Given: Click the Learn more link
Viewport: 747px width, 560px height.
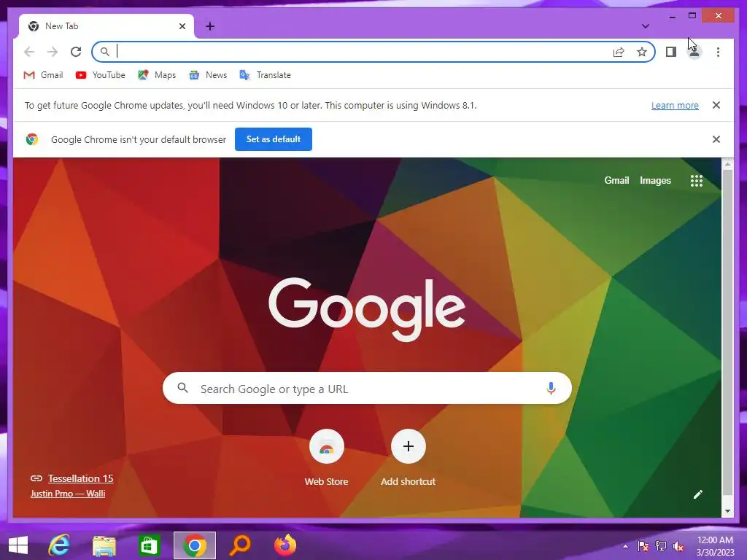Looking at the screenshot, I should coord(675,105).
